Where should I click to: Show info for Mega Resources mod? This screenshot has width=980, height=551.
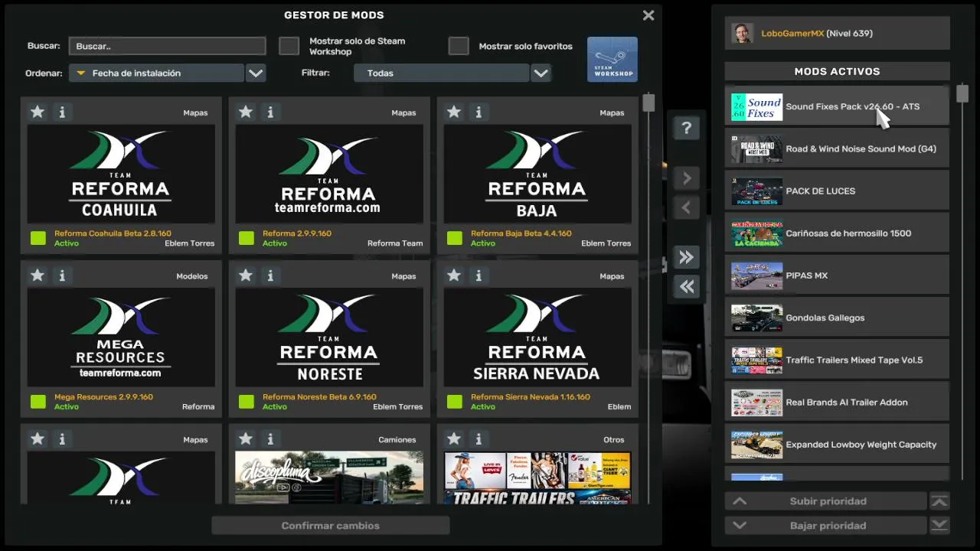62,275
